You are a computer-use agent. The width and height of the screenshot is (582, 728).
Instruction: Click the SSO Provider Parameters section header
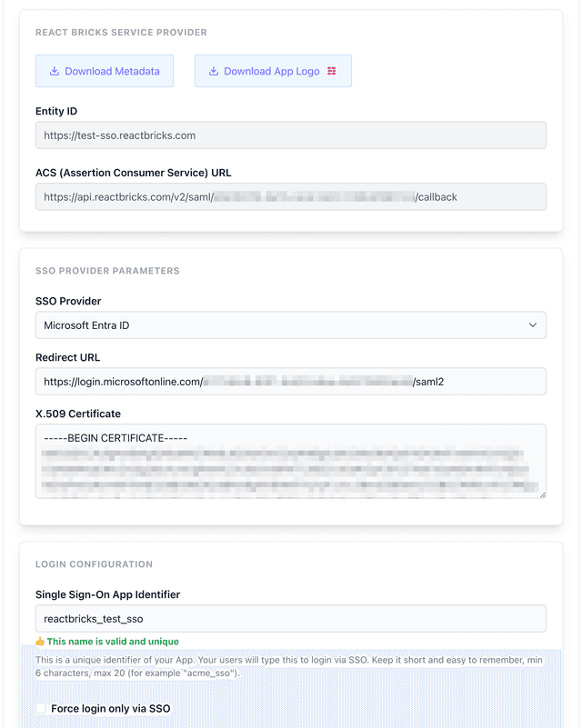(x=107, y=270)
